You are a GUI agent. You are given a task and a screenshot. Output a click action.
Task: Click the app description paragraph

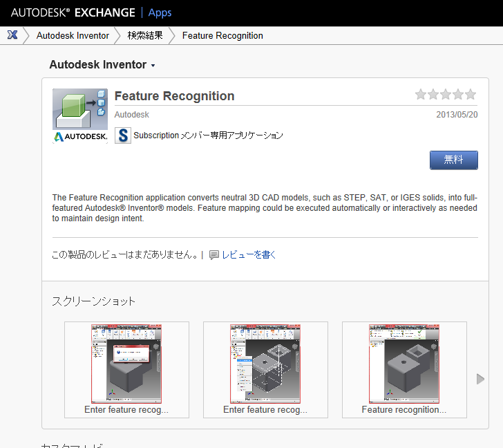[265, 207]
